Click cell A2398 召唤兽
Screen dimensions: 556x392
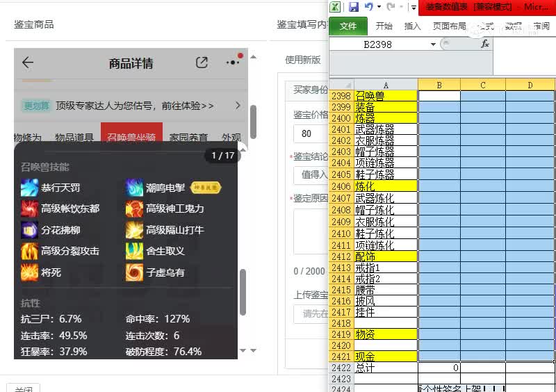click(386, 96)
